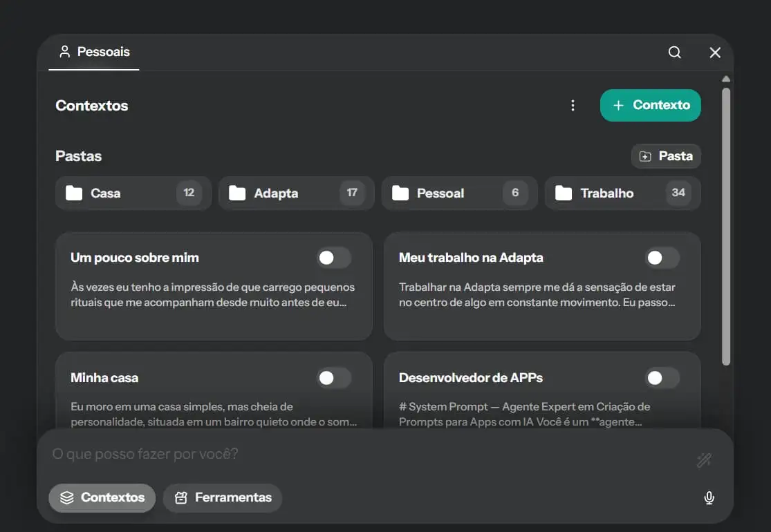Activate the 'Desenvolvedor de APPs' toggle
The width and height of the screenshot is (771, 532).
tap(662, 378)
